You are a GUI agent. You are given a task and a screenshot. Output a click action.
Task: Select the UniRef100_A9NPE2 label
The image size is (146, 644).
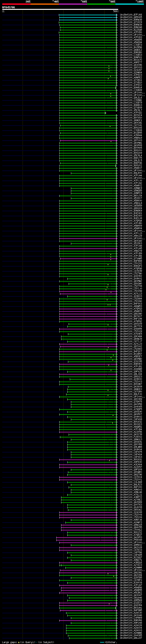coord(131,77)
